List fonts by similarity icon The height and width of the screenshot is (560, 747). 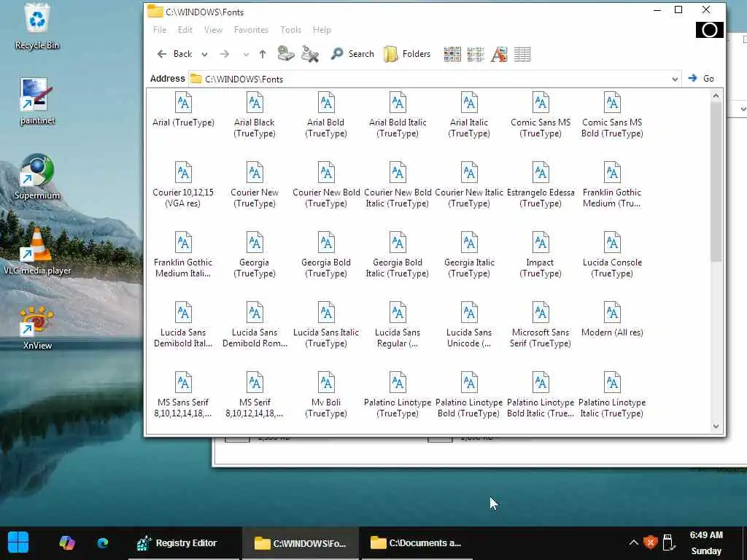pos(499,54)
